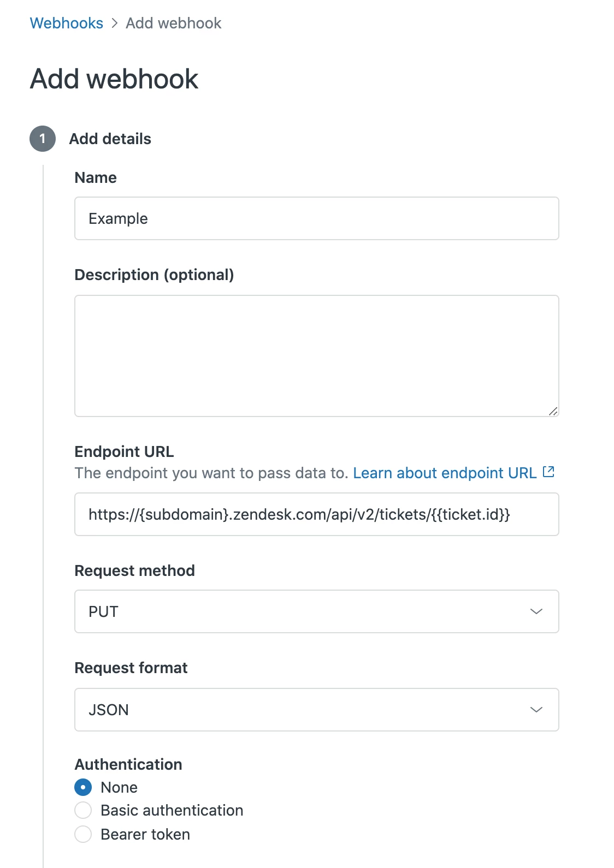Click the external link icon after endpoint URL help
The height and width of the screenshot is (868, 614).
point(548,472)
